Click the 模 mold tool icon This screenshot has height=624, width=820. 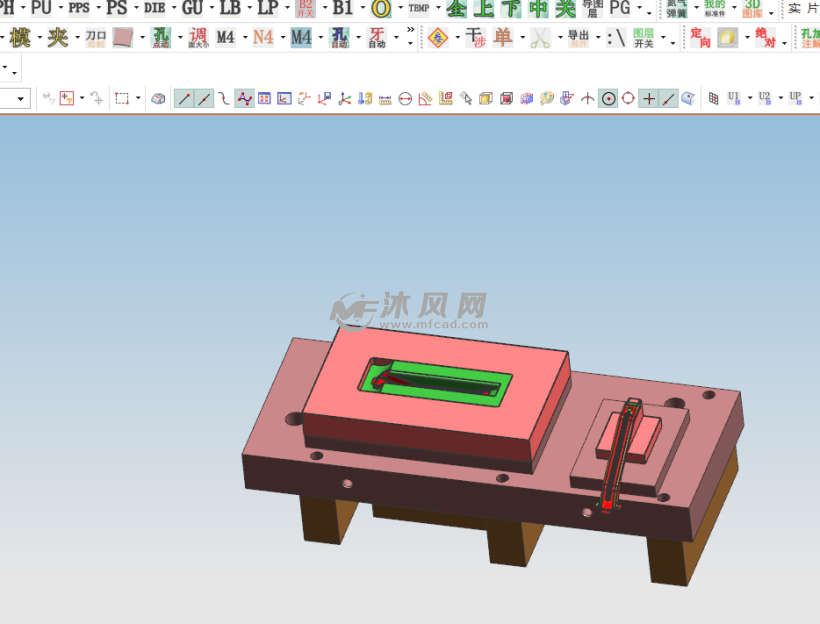tap(20, 38)
